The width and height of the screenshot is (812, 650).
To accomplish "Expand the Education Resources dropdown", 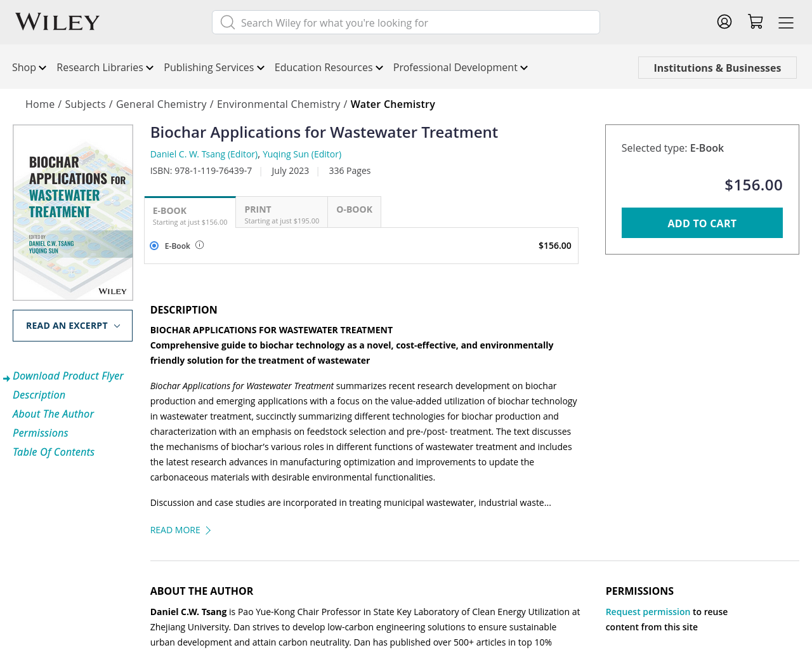I will [329, 67].
